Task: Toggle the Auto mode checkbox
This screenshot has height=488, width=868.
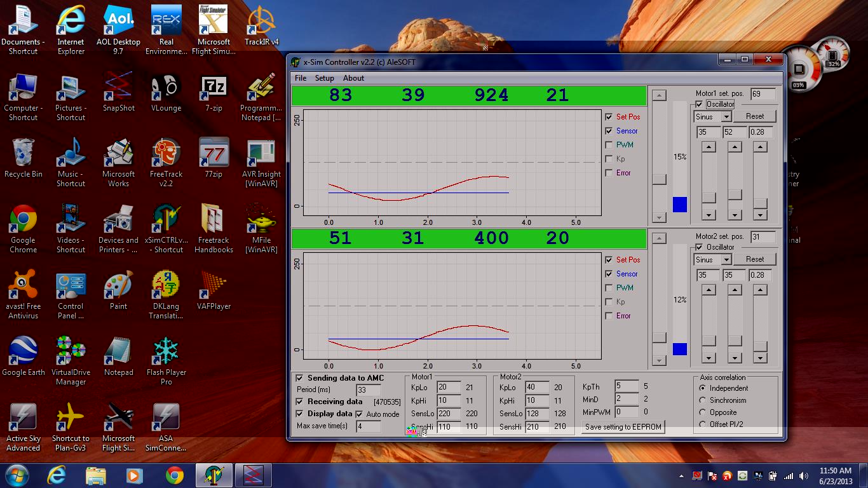Action: (360, 414)
